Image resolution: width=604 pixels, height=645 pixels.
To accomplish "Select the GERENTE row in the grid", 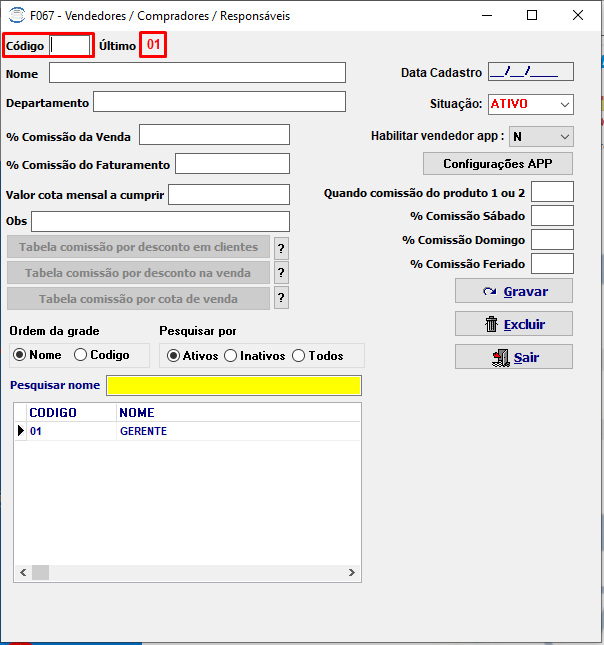I will click(187, 431).
